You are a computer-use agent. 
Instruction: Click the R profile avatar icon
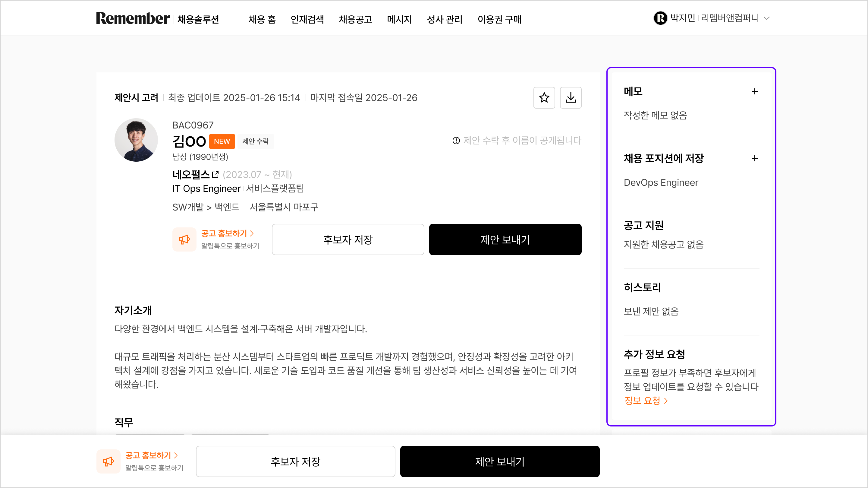(660, 18)
